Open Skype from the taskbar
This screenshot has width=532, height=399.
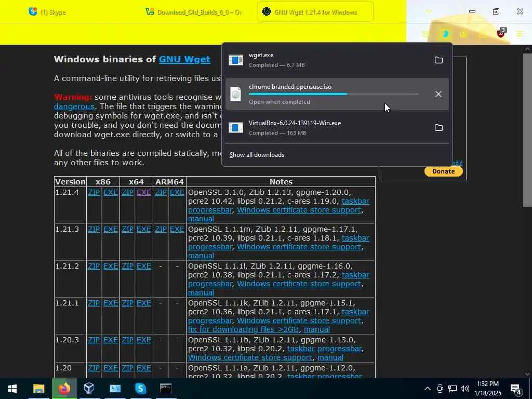140,389
